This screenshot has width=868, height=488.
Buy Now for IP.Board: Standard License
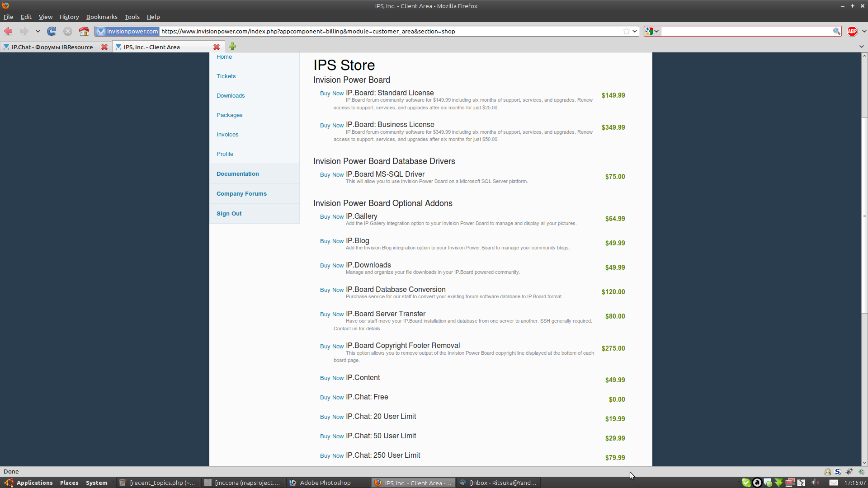pyautogui.click(x=332, y=94)
